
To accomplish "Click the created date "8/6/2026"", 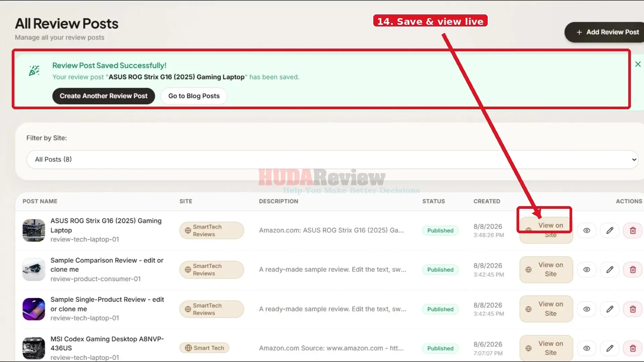I will click(x=488, y=344).
